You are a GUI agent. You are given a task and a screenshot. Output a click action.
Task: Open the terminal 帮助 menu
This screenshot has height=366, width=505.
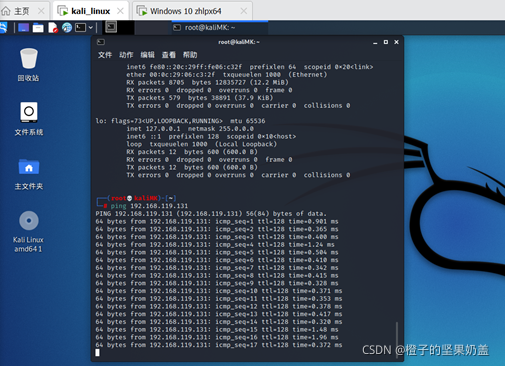coord(190,55)
